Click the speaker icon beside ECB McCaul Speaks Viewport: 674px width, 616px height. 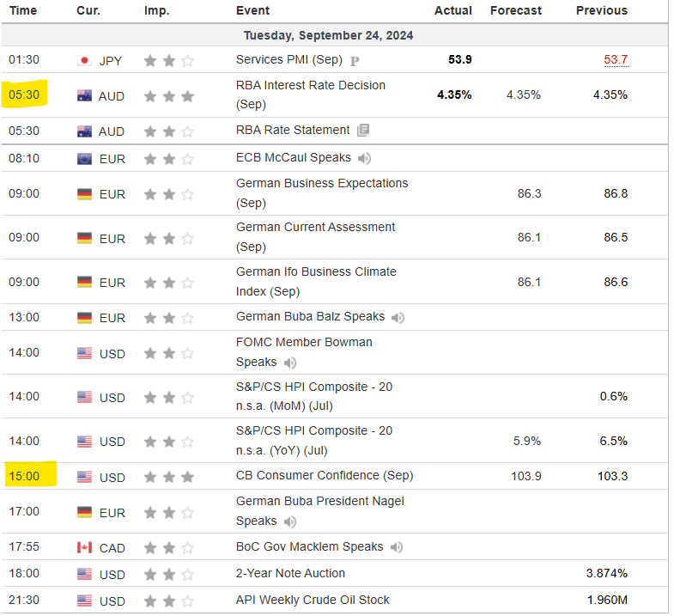[x=365, y=158]
